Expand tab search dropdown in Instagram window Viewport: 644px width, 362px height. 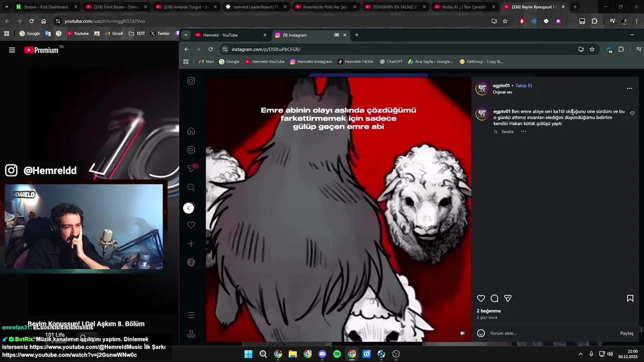click(186, 35)
